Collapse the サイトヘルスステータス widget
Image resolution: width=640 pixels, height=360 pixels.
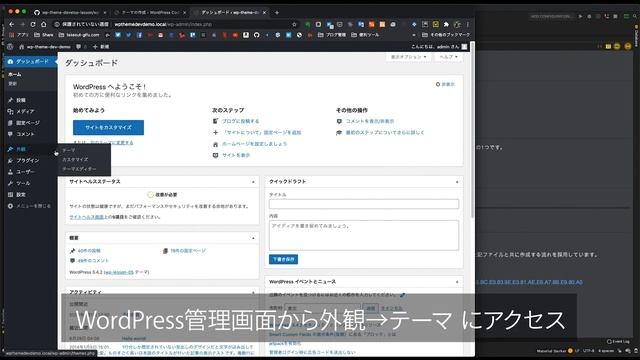[253, 182]
